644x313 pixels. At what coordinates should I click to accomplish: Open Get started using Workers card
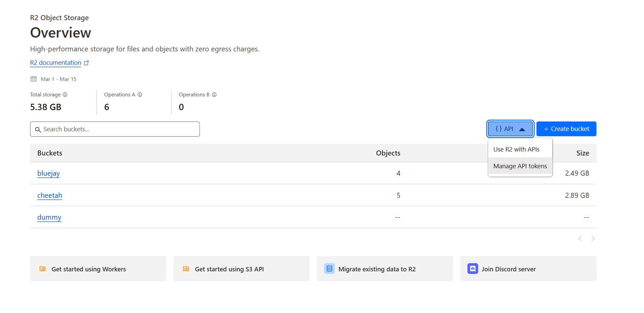[98, 269]
